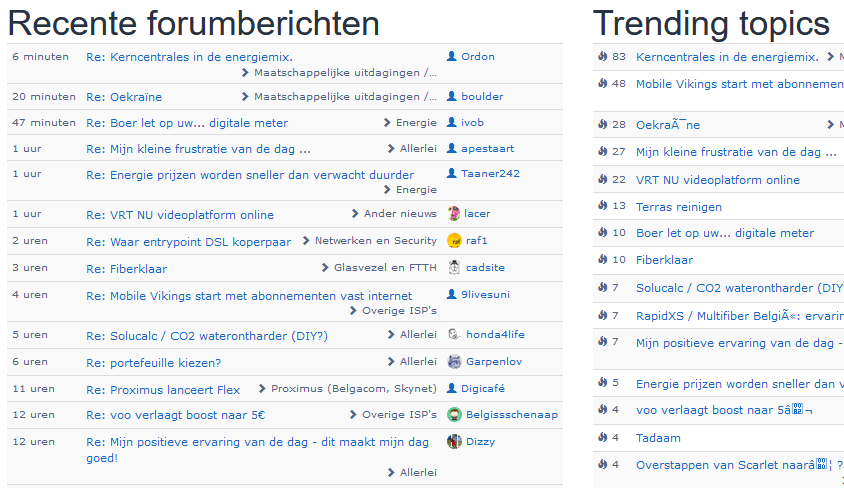
Task: Click Belgissschenaap's green avatar icon
Action: click(454, 414)
